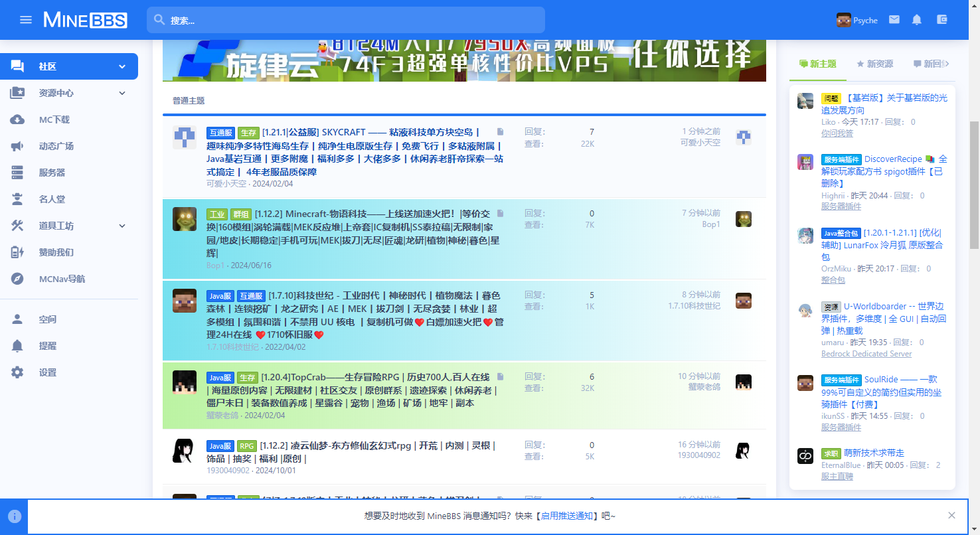Open the 科技世纪 1.7.10 thread
This screenshot has width=980, height=535.
pyautogui.click(x=355, y=315)
